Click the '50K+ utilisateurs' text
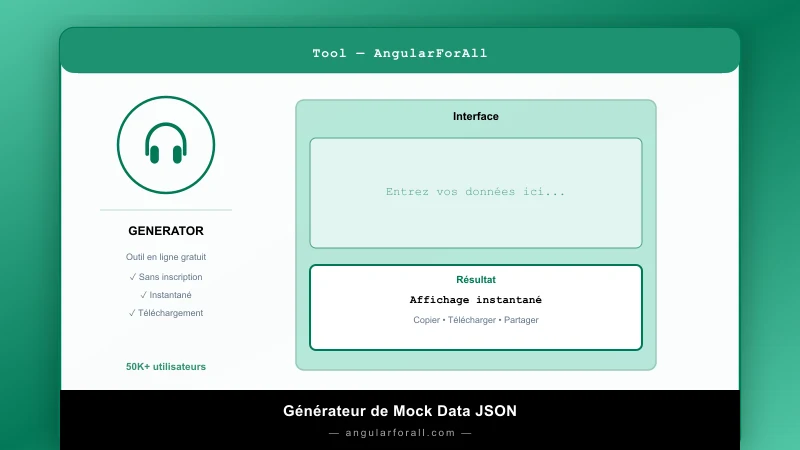The image size is (800, 450). (166, 367)
